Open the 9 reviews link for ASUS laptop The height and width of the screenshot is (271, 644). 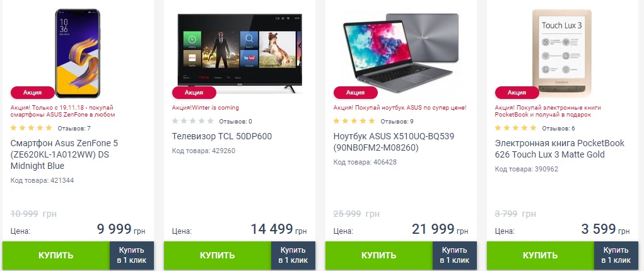pos(397,122)
